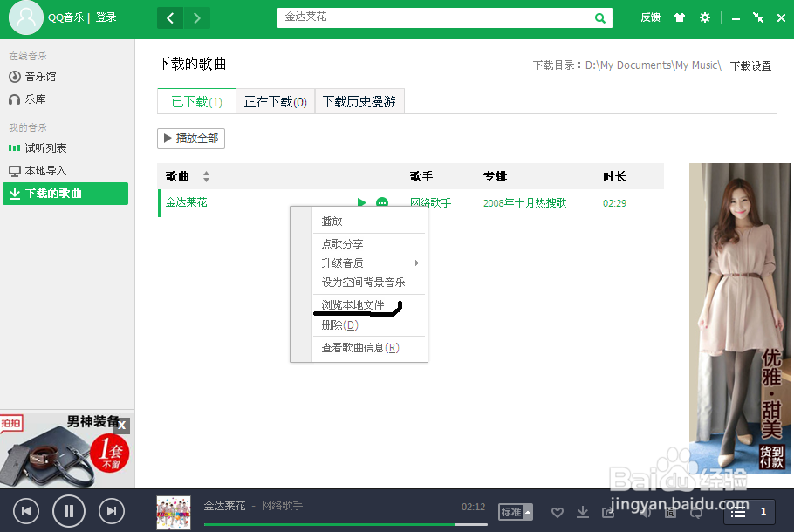Click the volume icon in the player bar
Image resolution: width=794 pixels, height=532 pixels.
pos(645,514)
